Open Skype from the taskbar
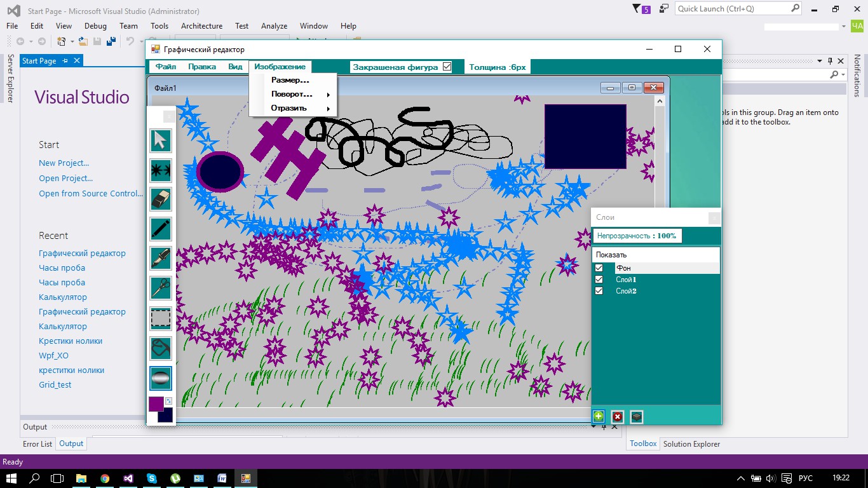The image size is (868, 488). [x=152, y=478]
